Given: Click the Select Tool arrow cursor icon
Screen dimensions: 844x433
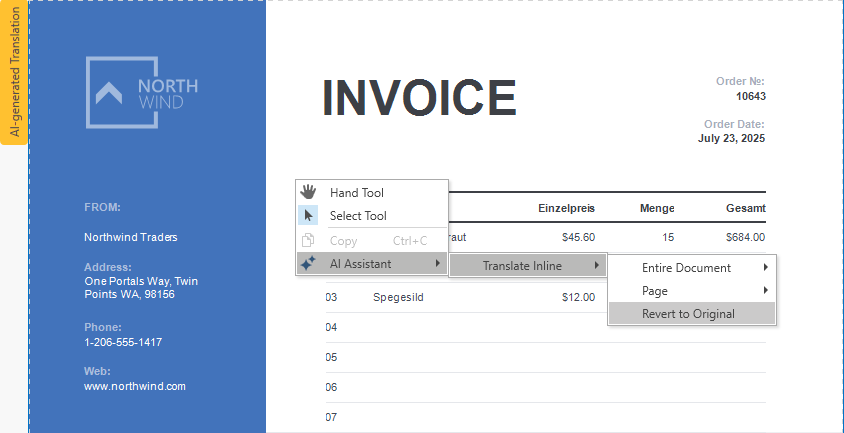Looking at the screenshot, I should (x=308, y=215).
